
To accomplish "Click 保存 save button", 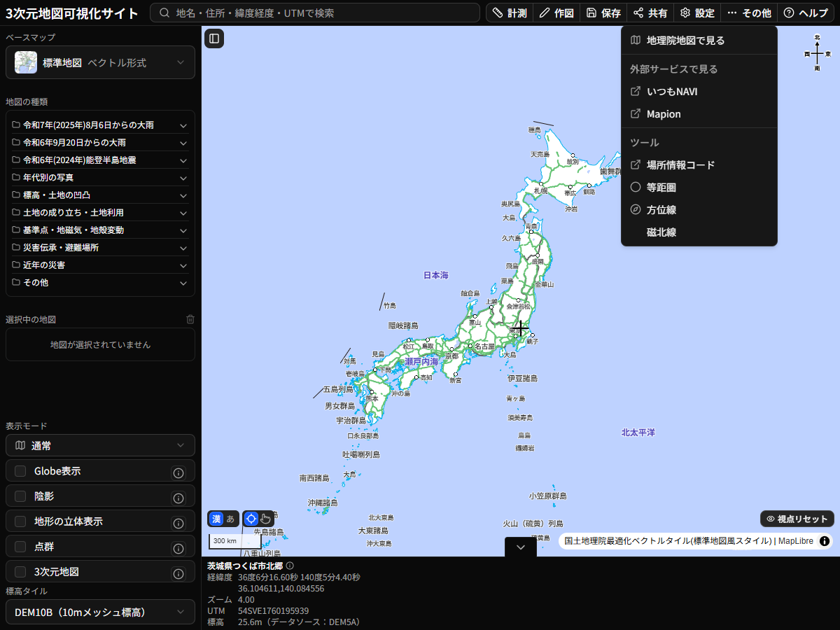I will [603, 13].
